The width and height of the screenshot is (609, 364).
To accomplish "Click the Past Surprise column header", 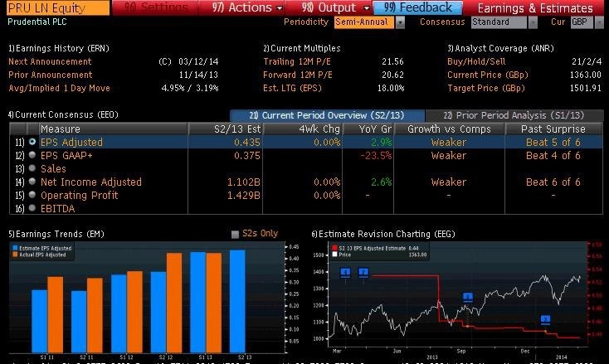I will coord(554,129).
